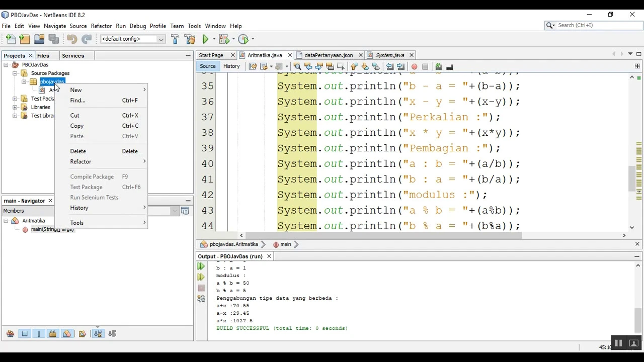Click the Search (Ctrl+I) input field
This screenshot has height=362, width=644.
click(598, 25)
